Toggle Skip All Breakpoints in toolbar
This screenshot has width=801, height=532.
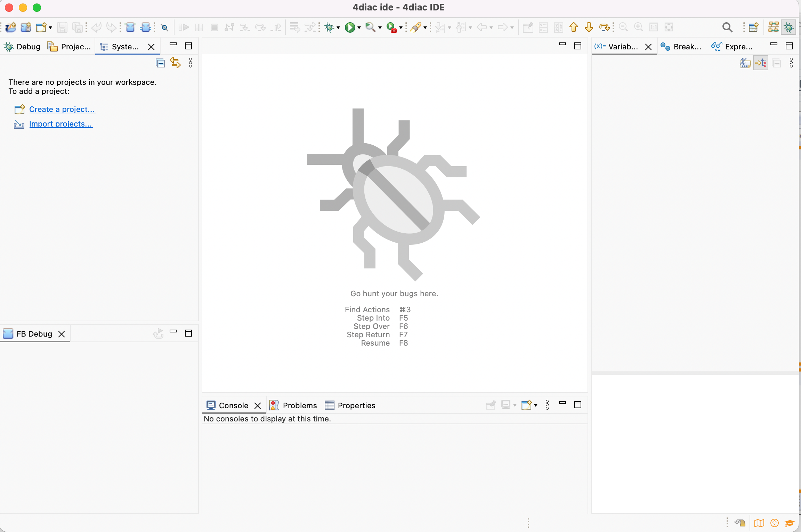pos(164,27)
